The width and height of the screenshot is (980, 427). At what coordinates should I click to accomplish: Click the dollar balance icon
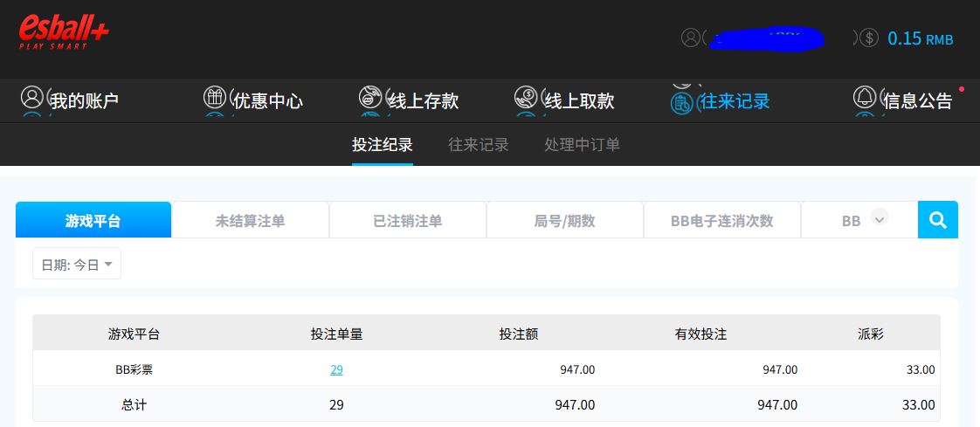tap(869, 38)
